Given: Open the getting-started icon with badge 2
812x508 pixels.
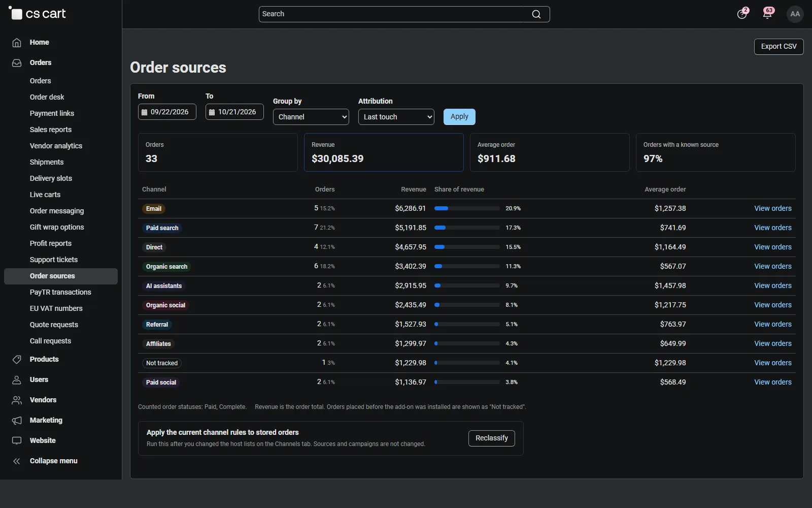Looking at the screenshot, I should (742, 14).
